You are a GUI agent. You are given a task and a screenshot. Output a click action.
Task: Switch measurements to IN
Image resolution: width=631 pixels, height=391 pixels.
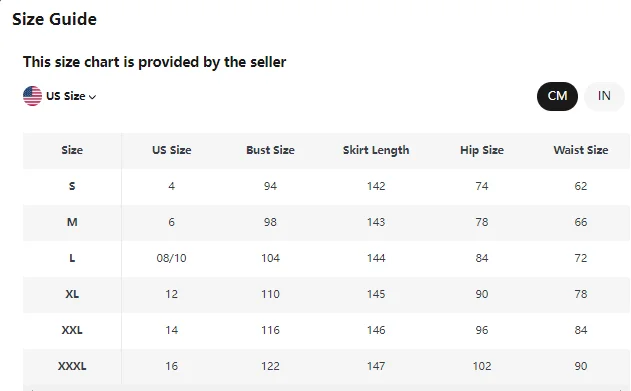click(604, 96)
